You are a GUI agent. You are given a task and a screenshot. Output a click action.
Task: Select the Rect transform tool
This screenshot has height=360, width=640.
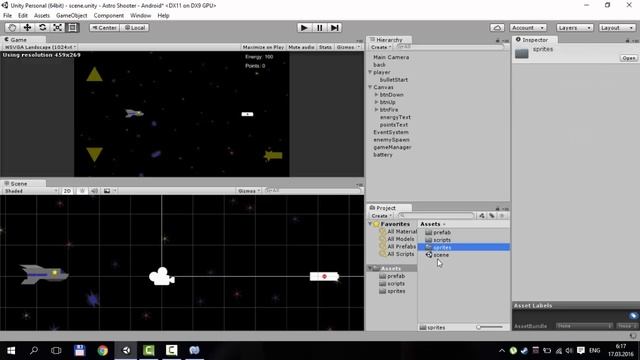coord(72,27)
